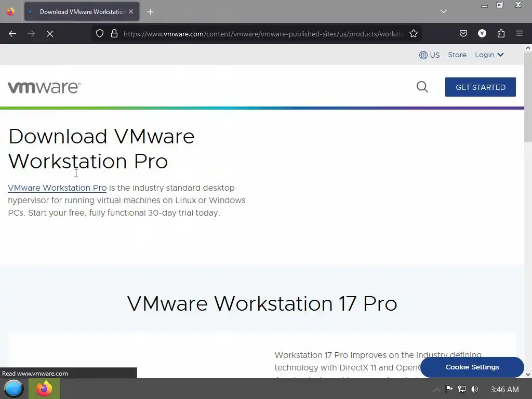Open the Firefox View icon

(10, 11)
